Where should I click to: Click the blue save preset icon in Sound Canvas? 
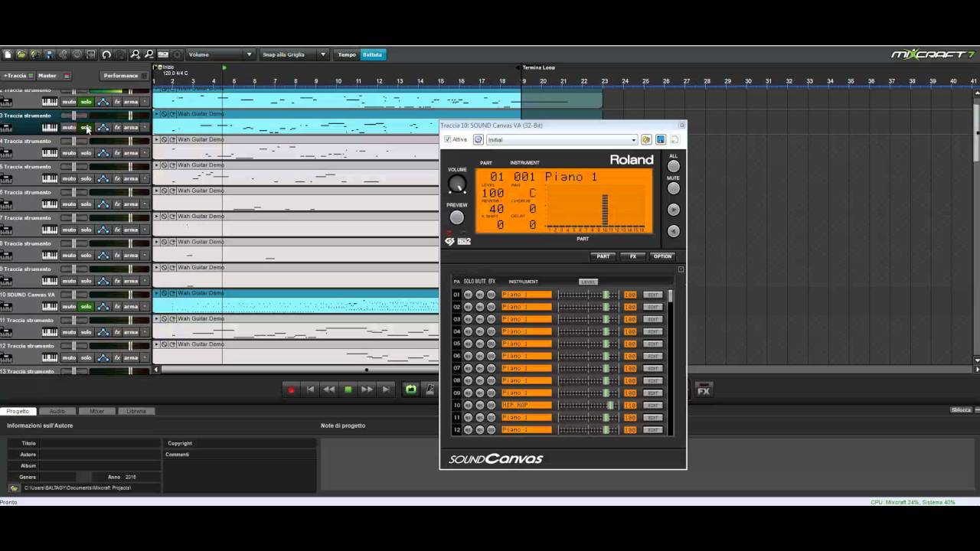pyautogui.click(x=660, y=140)
